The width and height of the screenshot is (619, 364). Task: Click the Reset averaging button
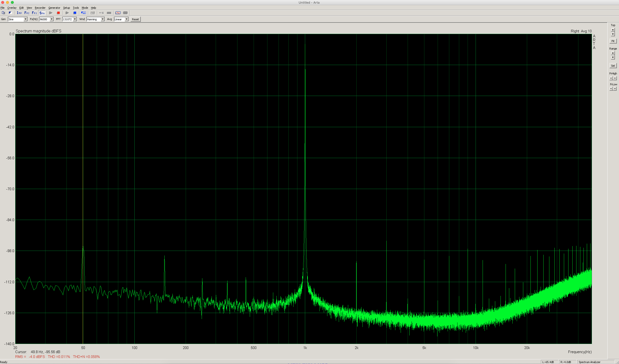point(135,19)
